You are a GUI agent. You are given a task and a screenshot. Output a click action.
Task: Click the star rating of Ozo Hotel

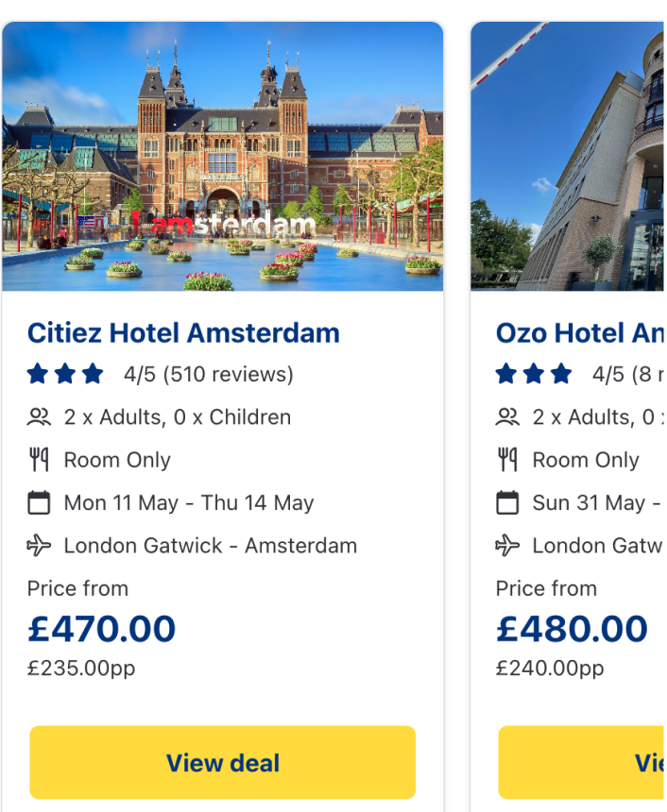click(x=534, y=375)
